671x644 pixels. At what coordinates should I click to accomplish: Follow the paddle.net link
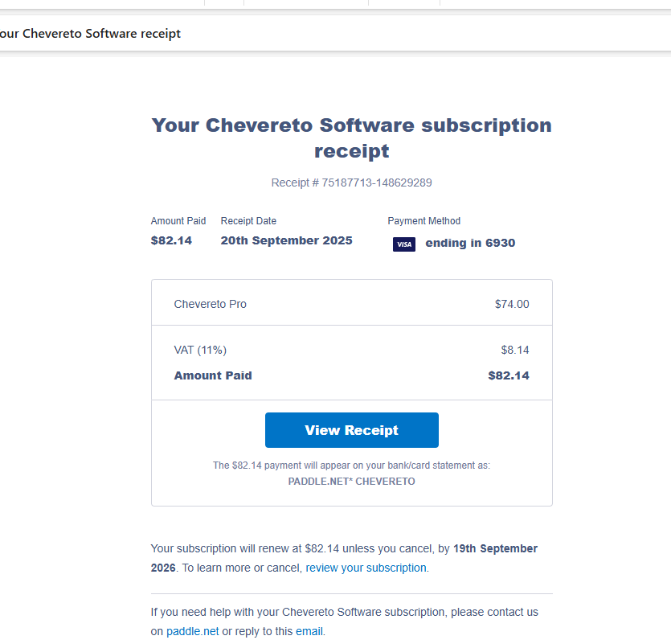coord(192,631)
